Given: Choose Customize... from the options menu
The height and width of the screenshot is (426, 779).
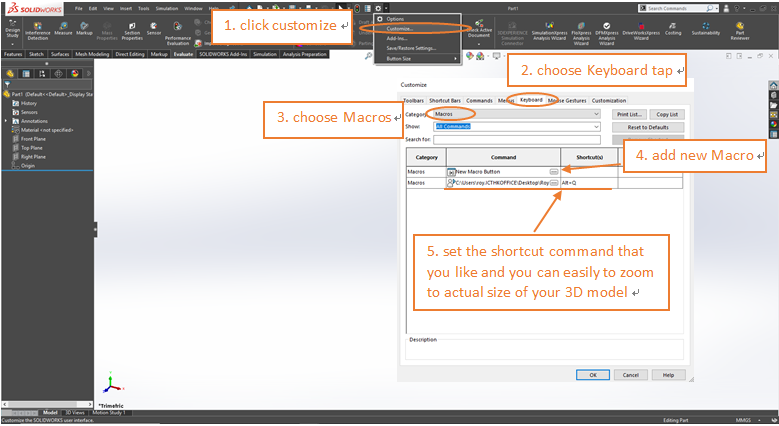Looking at the screenshot, I should (x=401, y=28).
